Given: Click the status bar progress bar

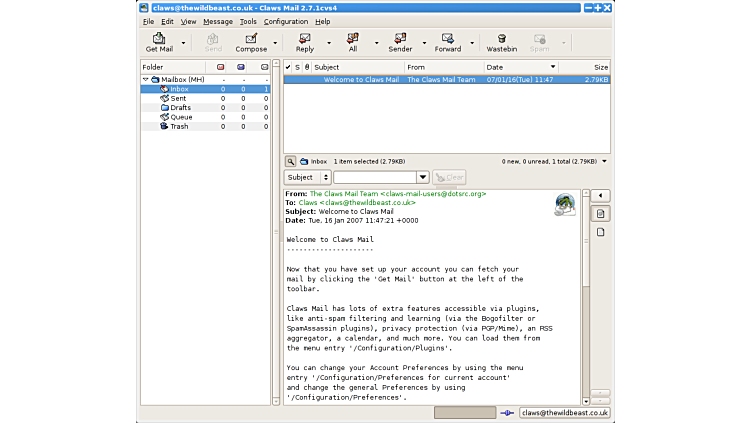Looking at the screenshot, I should [465, 412].
